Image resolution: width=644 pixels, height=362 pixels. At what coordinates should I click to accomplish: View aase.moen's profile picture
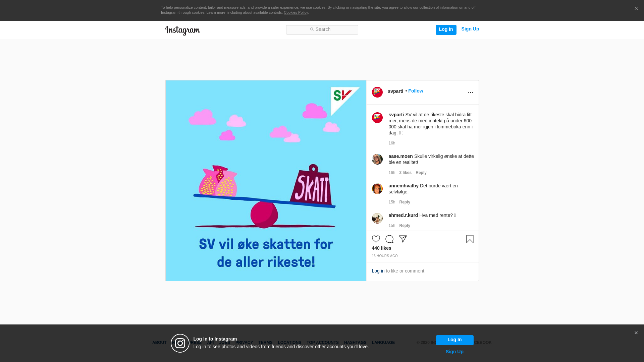pos(377,159)
